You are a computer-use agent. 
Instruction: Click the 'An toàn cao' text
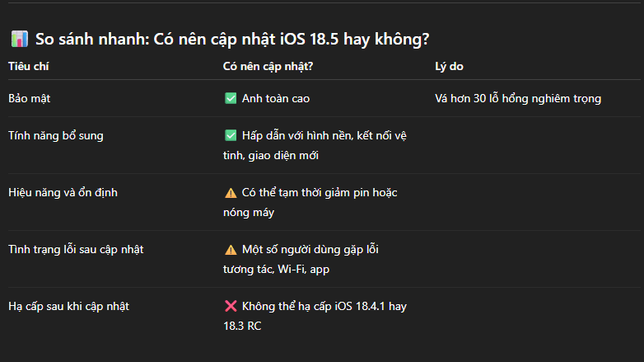(276, 99)
